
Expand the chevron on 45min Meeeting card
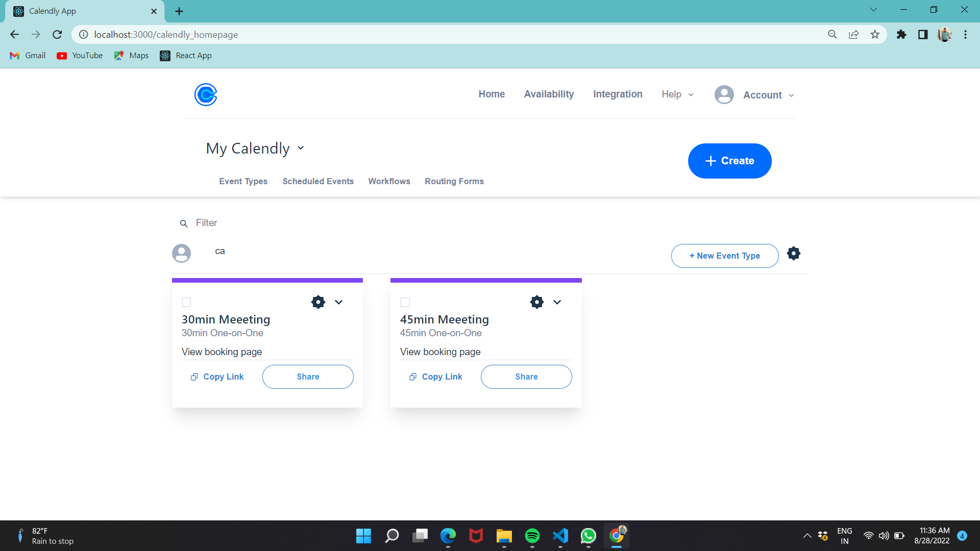tap(557, 302)
